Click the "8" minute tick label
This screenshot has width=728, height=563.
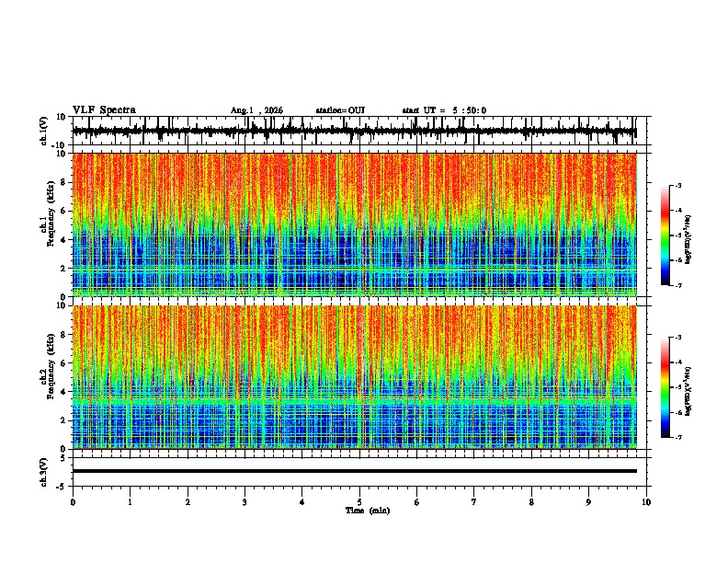coord(531,502)
